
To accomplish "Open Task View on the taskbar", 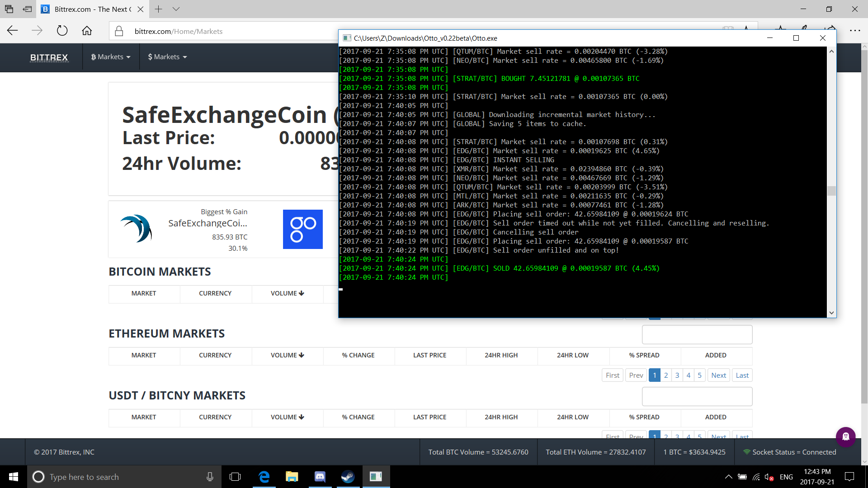I will tap(235, 477).
